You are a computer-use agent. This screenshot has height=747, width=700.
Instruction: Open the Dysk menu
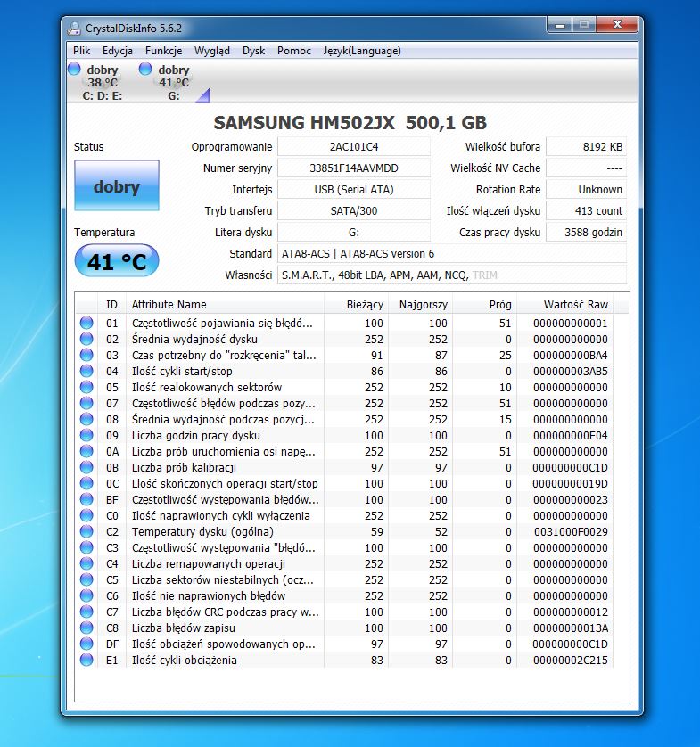point(253,51)
